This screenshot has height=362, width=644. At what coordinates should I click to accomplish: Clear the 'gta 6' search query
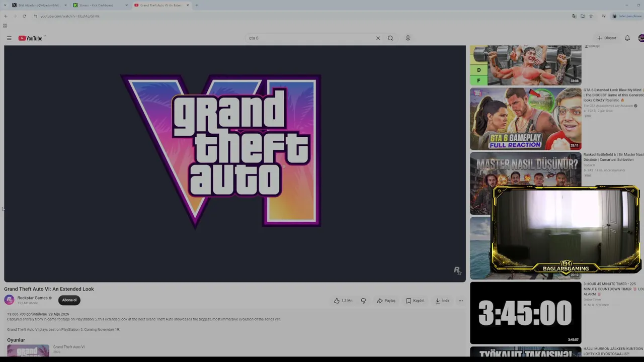pyautogui.click(x=378, y=38)
